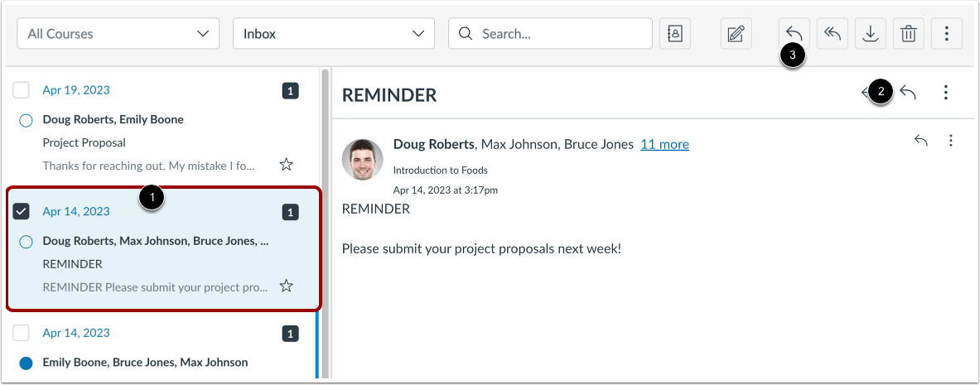Click the toolbar Reply arrow icon
The height and width of the screenshot is (385, 980).
(x=794, y=34)
